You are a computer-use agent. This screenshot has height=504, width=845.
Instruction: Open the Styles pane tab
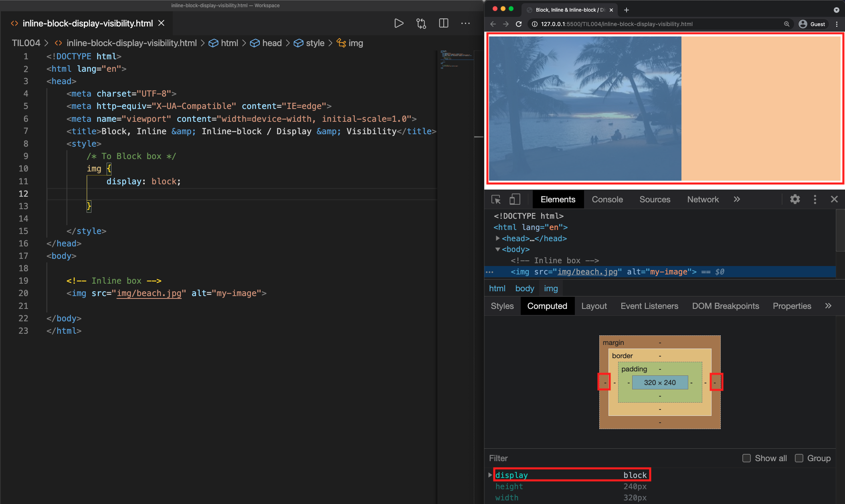502,306
